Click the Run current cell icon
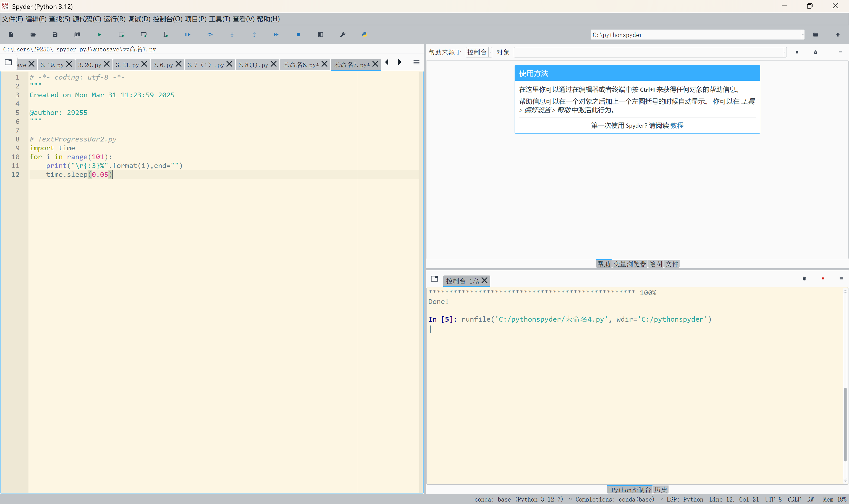Viewport: 849px width, 504px height. coord(122,35)
